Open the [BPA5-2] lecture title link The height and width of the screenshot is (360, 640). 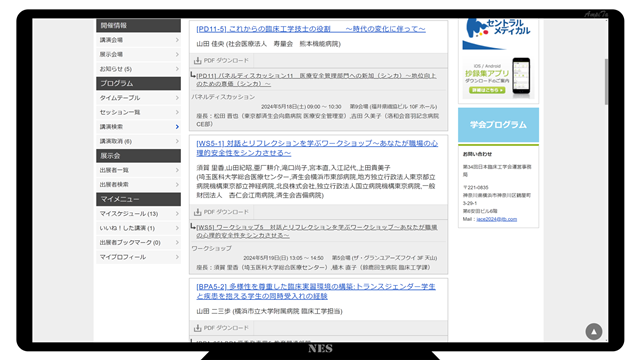point(316,291)
